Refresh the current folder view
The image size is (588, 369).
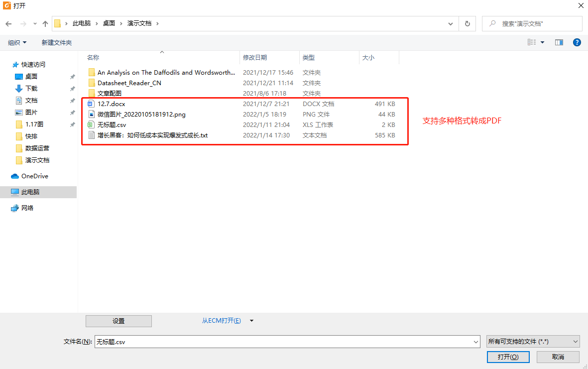[467, 23]
